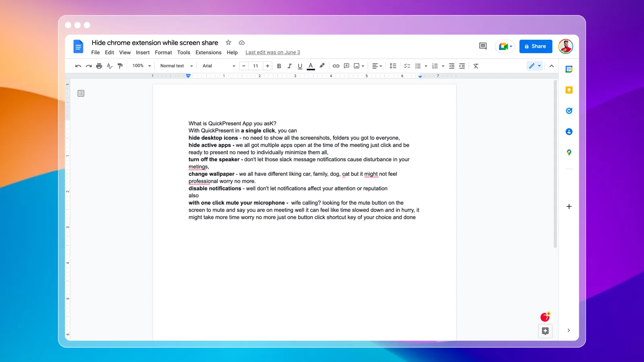This screenshot has width=644, height=362.
Task: Clear formatting icon
Action: tap(476, 66)
